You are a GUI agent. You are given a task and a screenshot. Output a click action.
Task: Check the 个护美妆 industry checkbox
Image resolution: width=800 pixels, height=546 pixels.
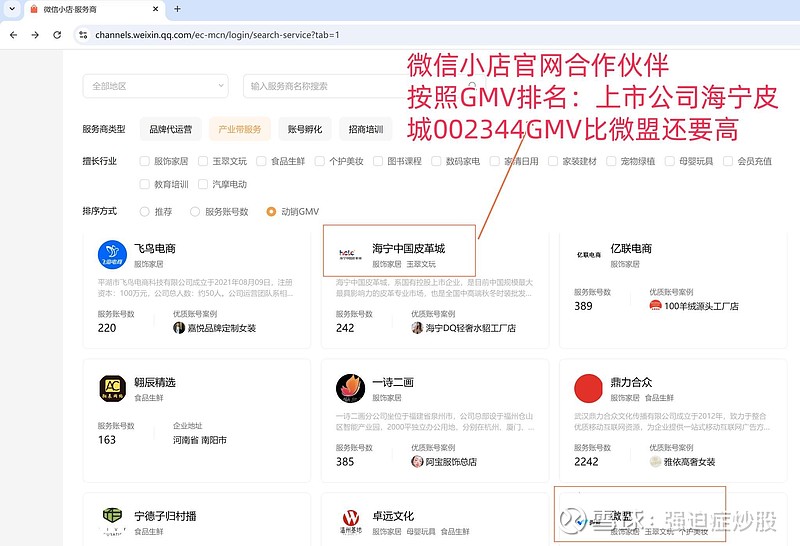(x=319, y=161)
